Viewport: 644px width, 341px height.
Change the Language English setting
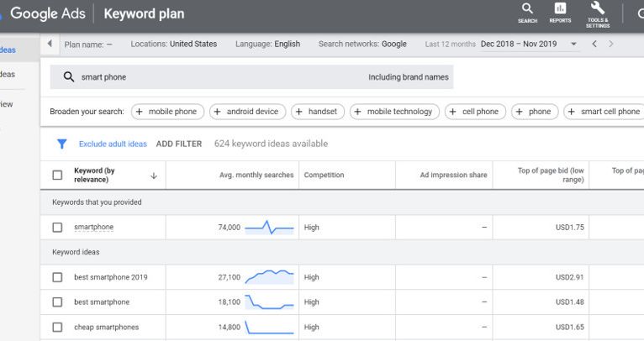click(267, 44)
